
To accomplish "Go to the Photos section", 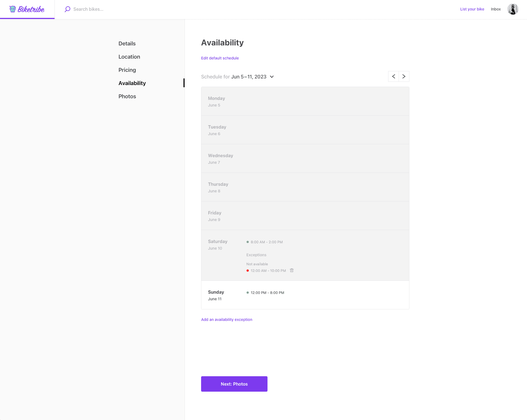I will pos(127,96).
